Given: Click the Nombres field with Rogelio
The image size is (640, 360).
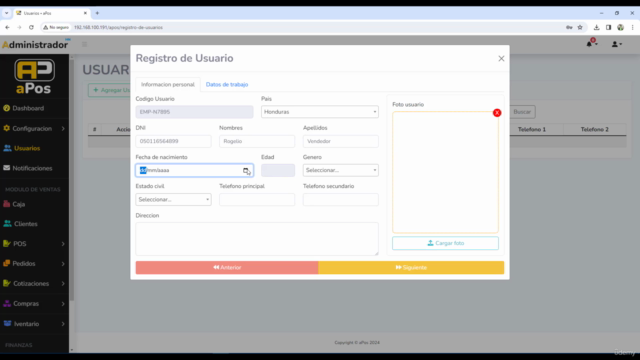Looking at the screenshot, I should coord(257,141).
